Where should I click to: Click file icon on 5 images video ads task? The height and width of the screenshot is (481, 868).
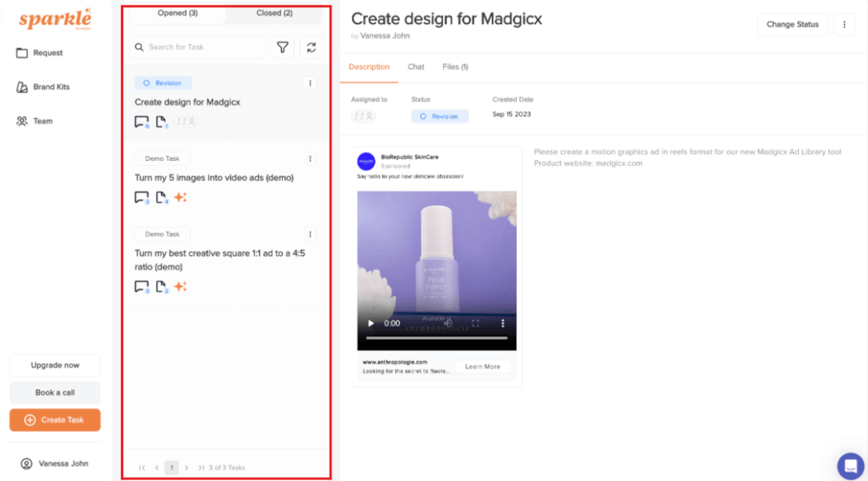(x=162, y=197)
